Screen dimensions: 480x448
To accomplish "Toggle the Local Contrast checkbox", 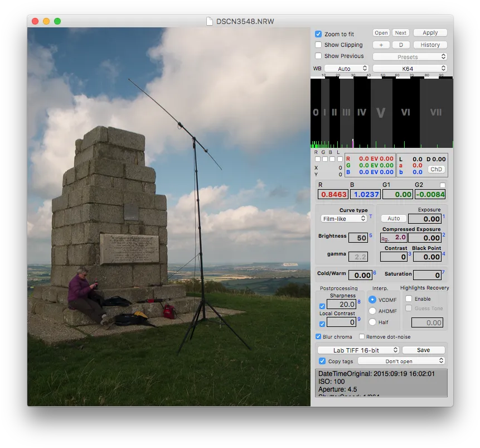I will 322,324.
